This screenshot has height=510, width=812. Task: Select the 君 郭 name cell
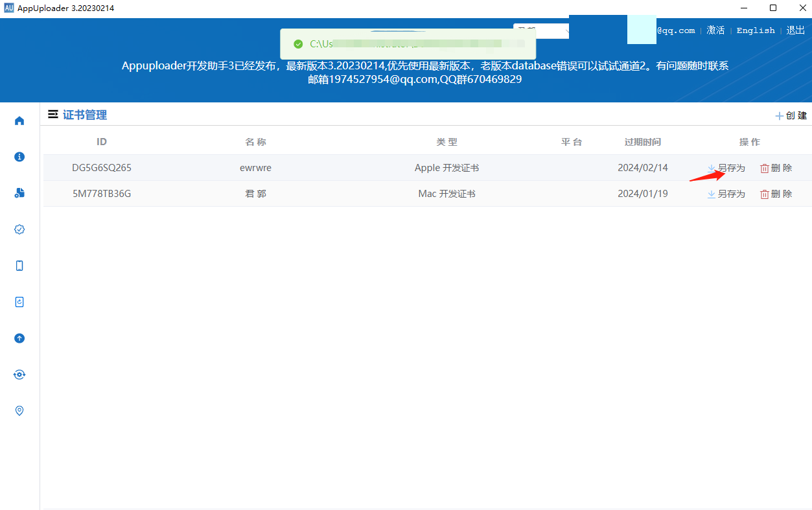point(255,194)
